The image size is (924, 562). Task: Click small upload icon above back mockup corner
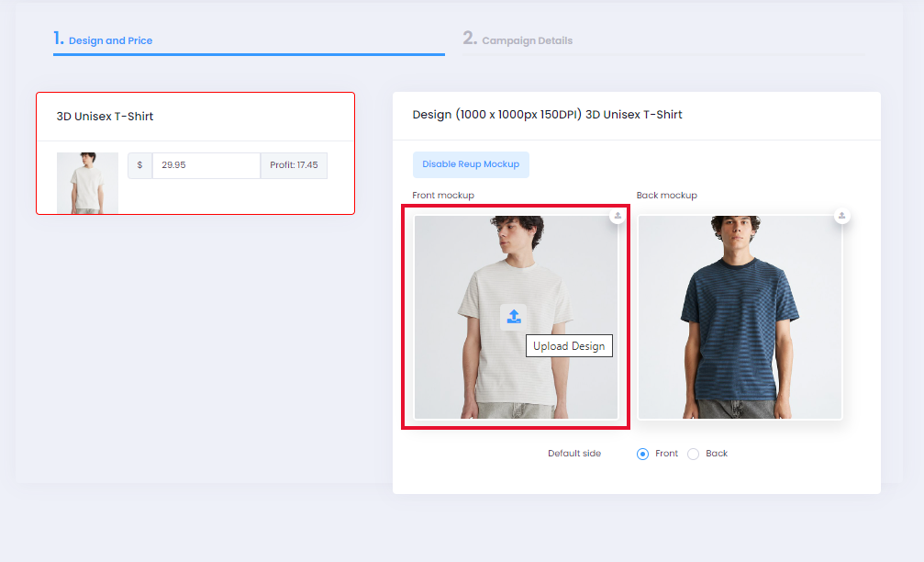click(841, 216)
